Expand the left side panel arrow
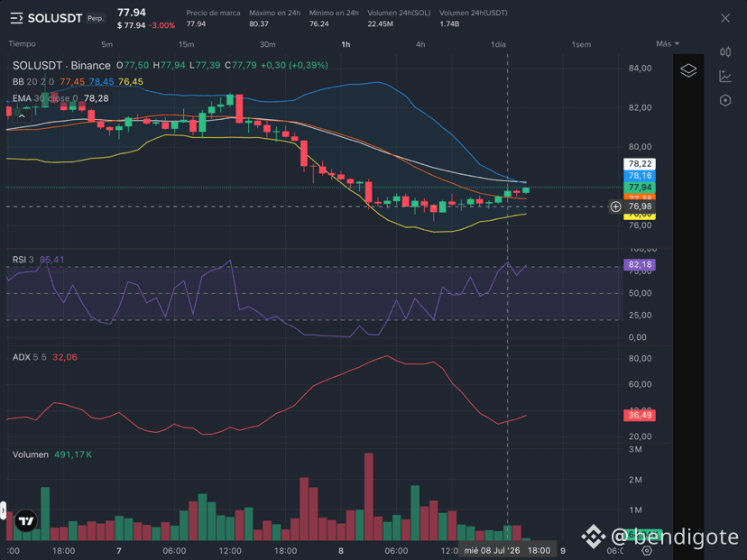 coord(3,510)
